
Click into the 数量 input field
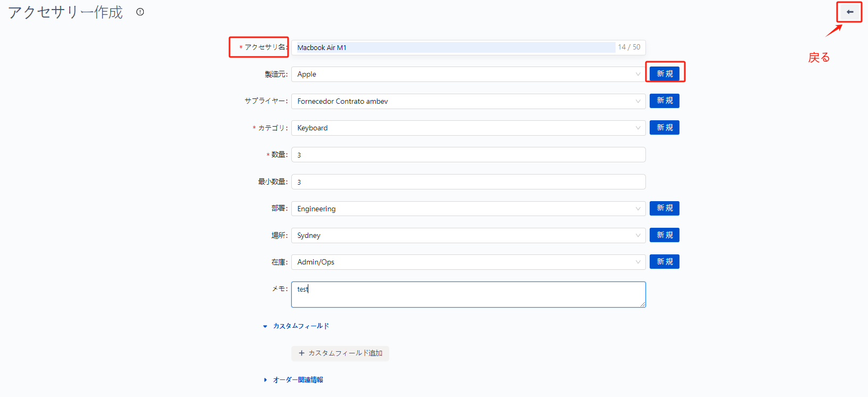click(468, 155)
